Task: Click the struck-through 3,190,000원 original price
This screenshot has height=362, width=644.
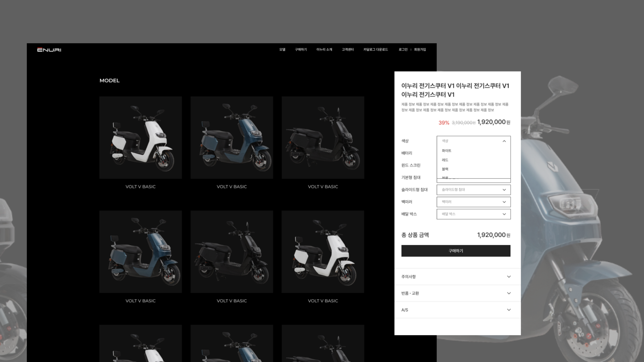Action: pyautogui.click(x=464, y=123)
